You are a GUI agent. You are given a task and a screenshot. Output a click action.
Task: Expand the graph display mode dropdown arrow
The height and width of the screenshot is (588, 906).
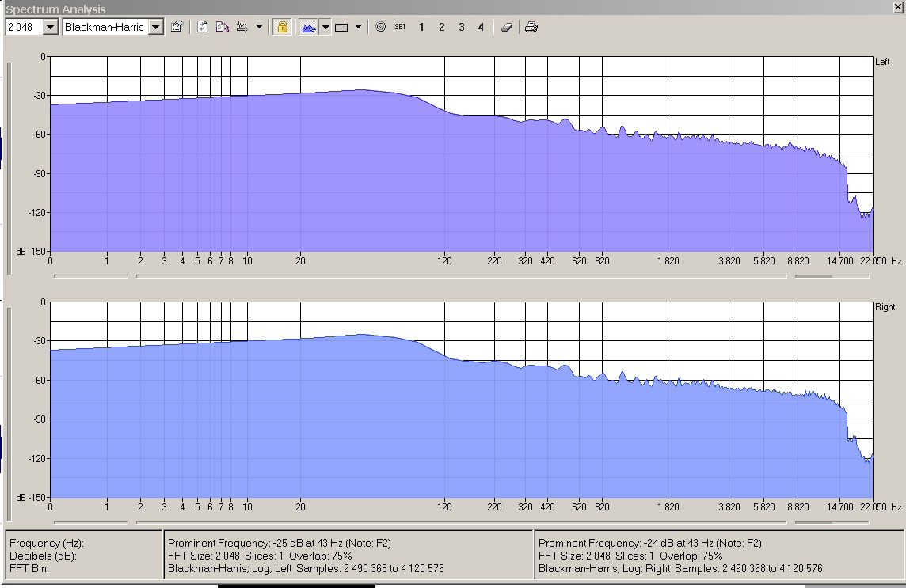tap(325, 27)
